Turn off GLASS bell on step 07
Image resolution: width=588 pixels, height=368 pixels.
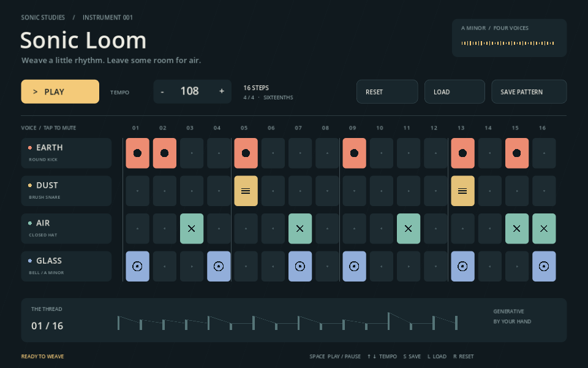coord(300,266)
